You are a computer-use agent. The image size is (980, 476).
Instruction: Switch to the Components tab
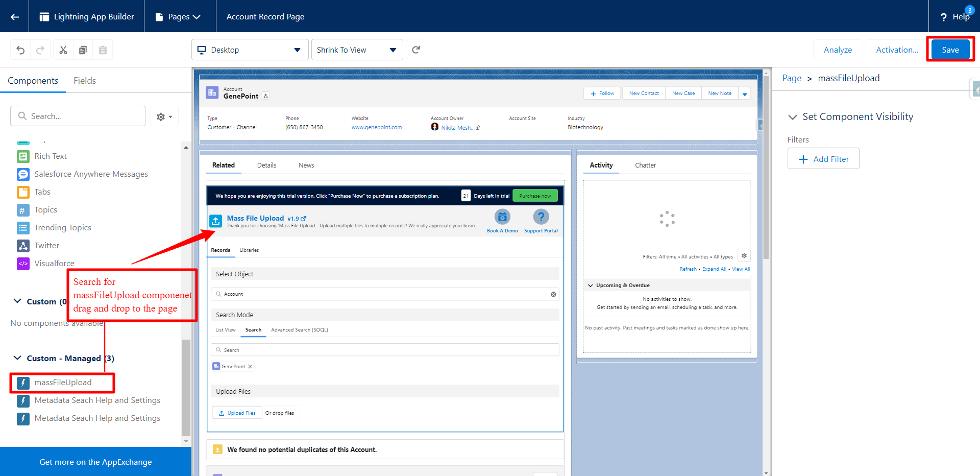(33, 81)
